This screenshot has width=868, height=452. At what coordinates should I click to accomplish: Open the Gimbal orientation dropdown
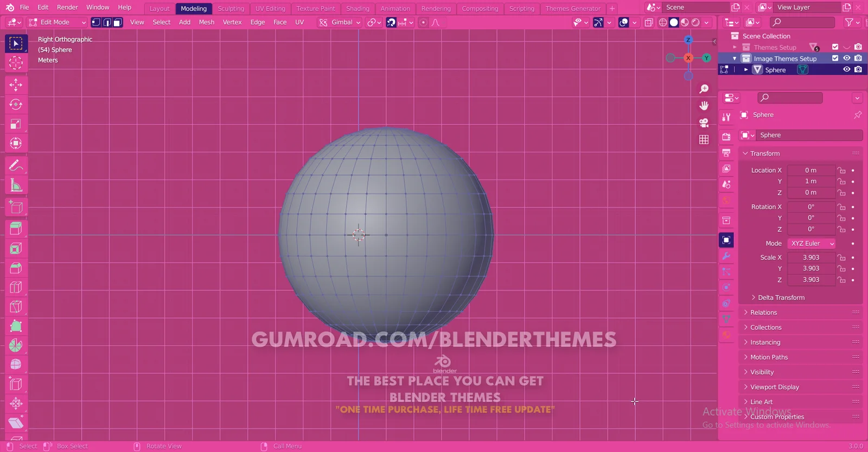pyautogui.click(x=340, y=22)
